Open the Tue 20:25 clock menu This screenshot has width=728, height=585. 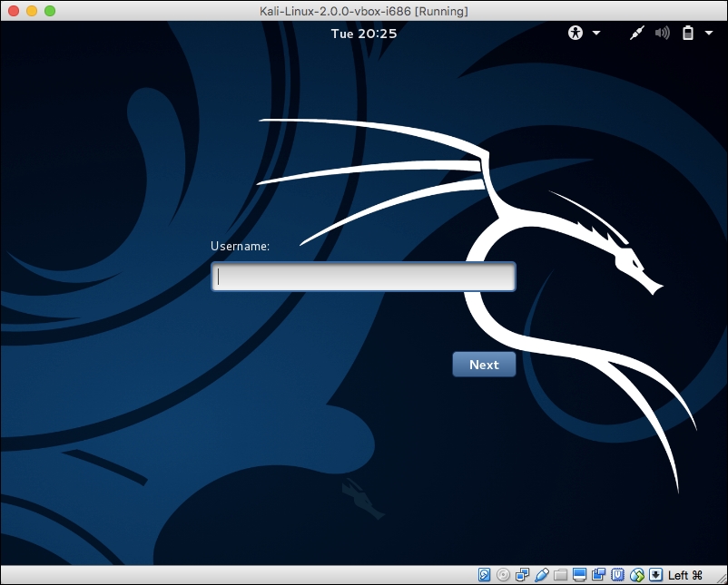click(x=364, y=34)
